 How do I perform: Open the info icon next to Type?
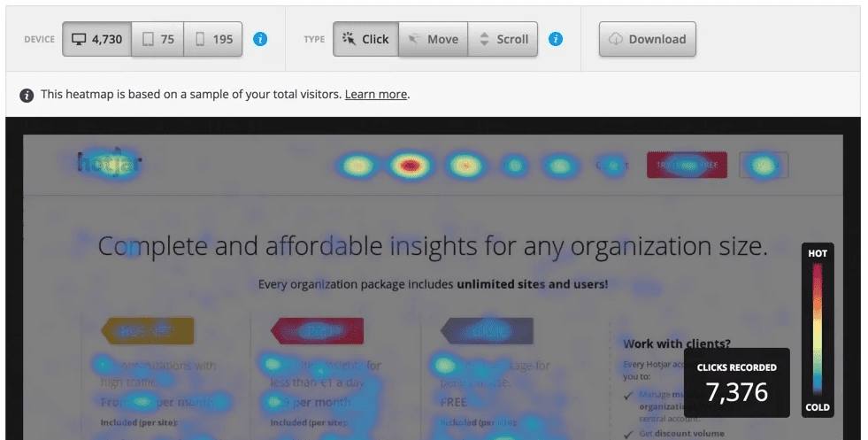(x=556, y=39)
